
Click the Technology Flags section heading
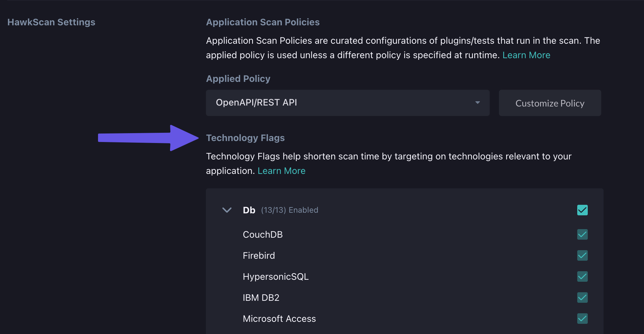[x=245, y=138]
